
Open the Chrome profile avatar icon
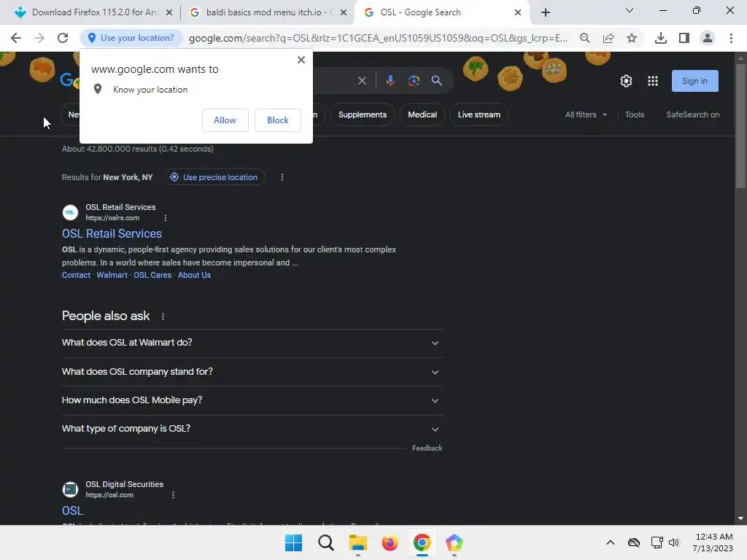point(707,38)
